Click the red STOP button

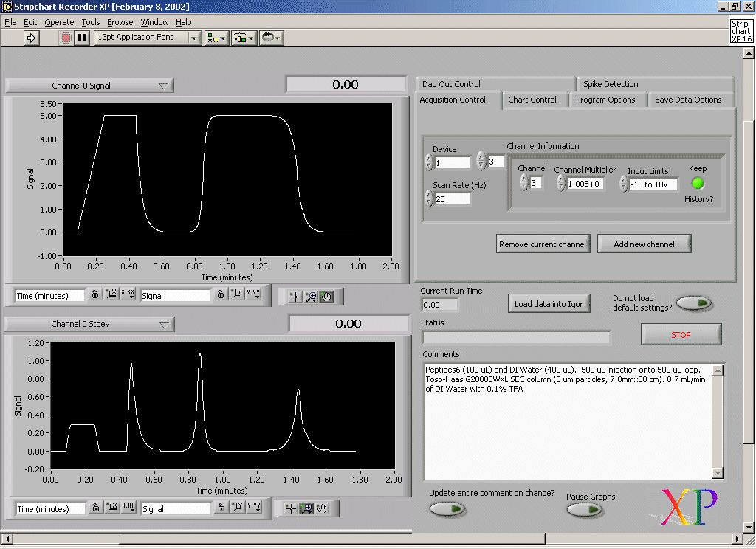click(681, 334)
